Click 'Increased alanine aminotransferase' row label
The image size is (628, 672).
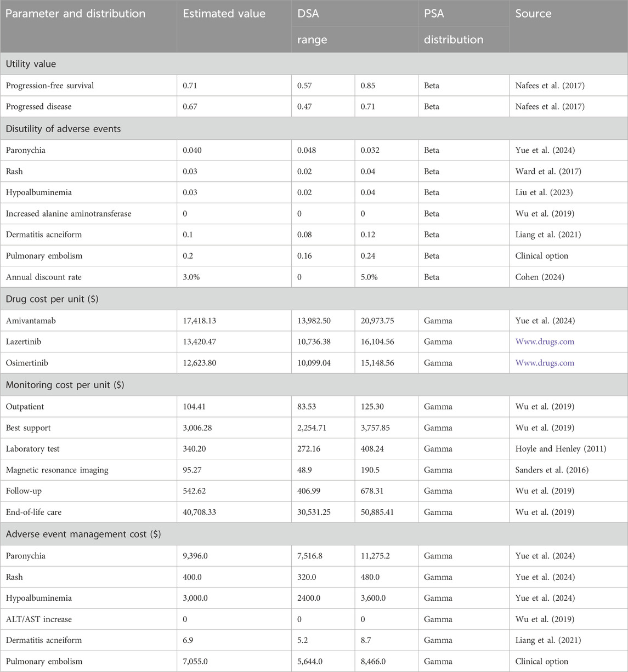coord(69,214)
